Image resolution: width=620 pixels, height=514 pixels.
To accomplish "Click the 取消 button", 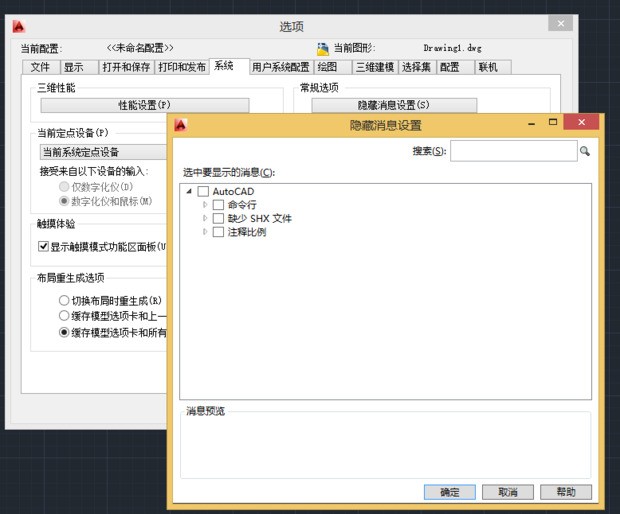I will tap(508, 492).
